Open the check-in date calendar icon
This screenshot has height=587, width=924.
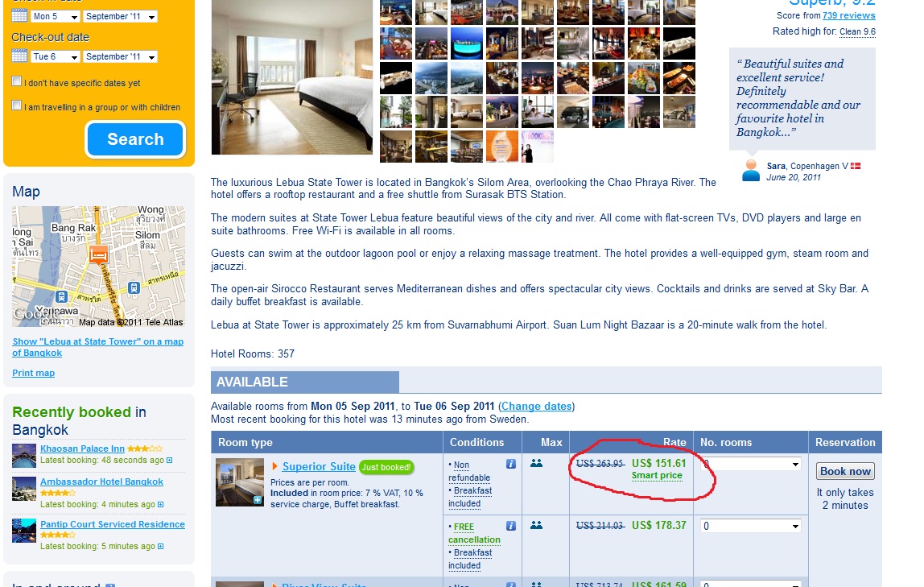tap(19, 16)
